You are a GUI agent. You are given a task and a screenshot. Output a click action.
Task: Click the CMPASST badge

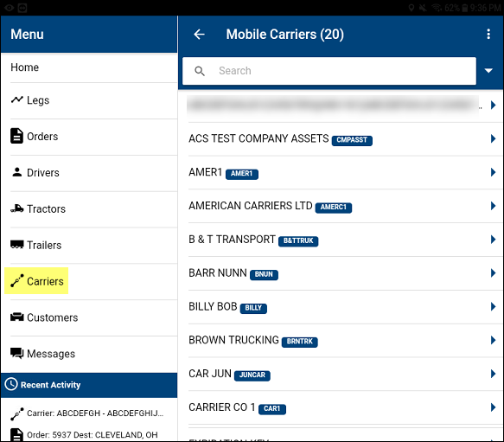352,140
